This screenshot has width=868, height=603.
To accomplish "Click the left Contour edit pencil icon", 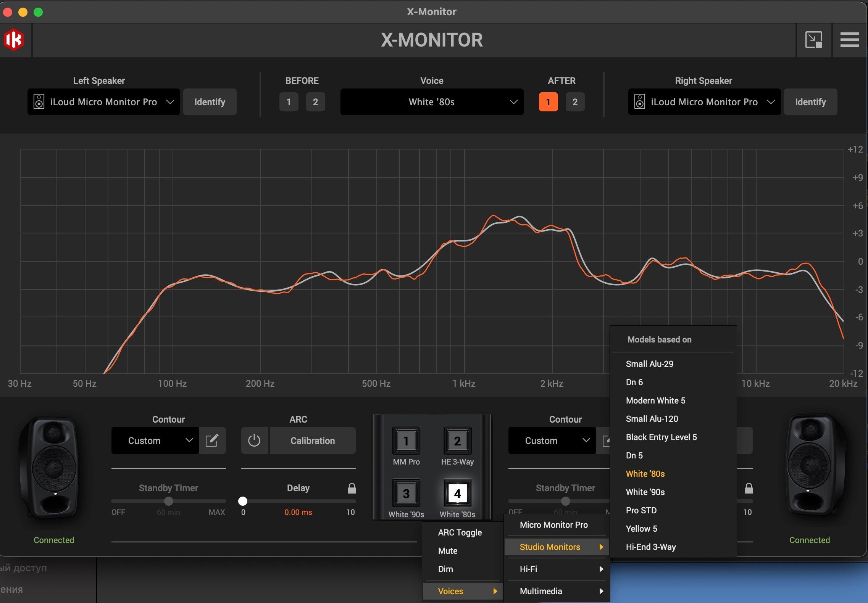I will (x=212, y=441).
